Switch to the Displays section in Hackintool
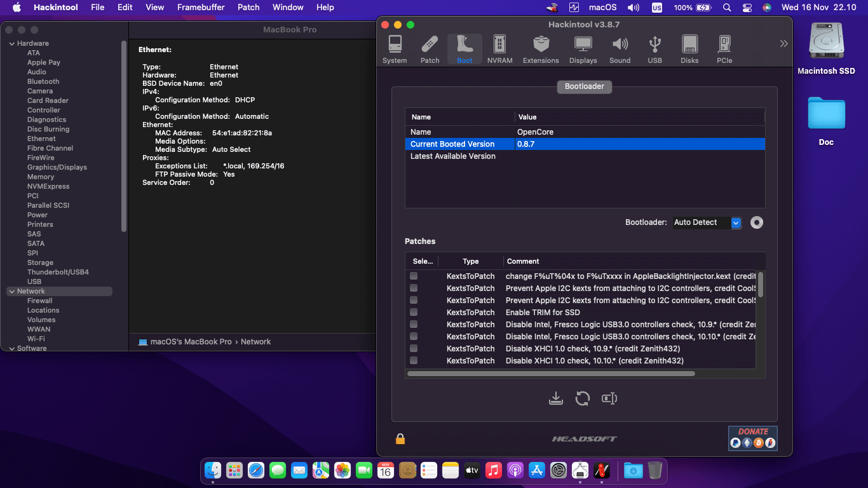Screen dimensions: 868x488 pos(583,50)
